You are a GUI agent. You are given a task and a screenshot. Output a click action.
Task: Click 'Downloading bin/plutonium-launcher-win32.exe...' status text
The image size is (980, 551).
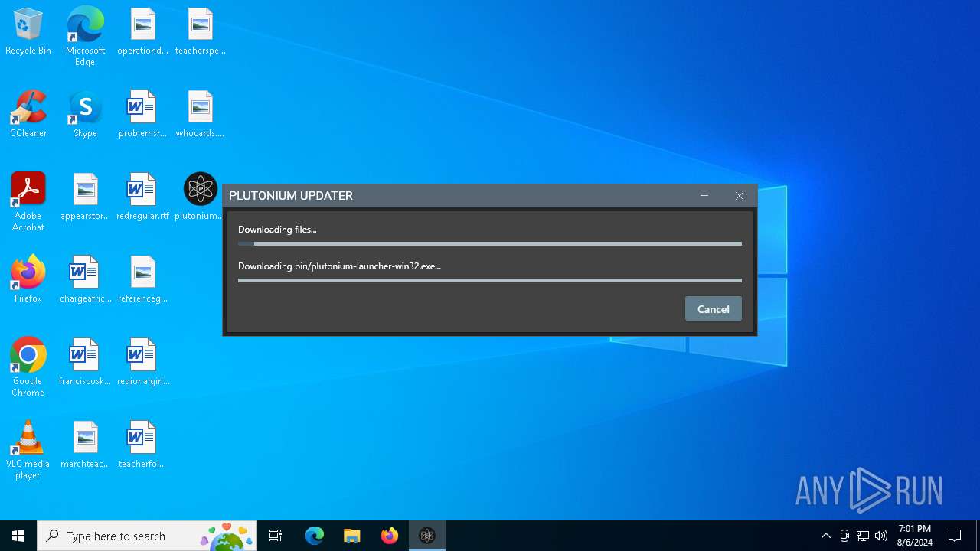pyautogui.click(x=339, y=266)
